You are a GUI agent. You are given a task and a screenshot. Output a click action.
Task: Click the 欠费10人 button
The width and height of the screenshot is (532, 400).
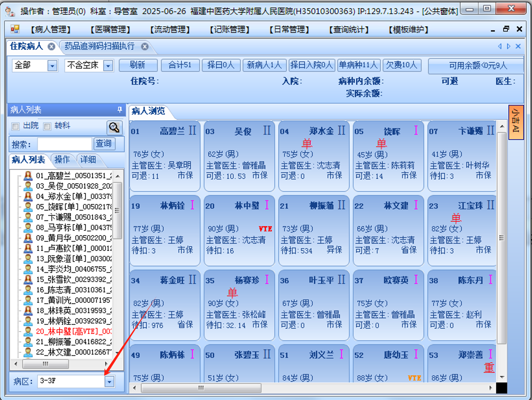click(x=402, y=65)
